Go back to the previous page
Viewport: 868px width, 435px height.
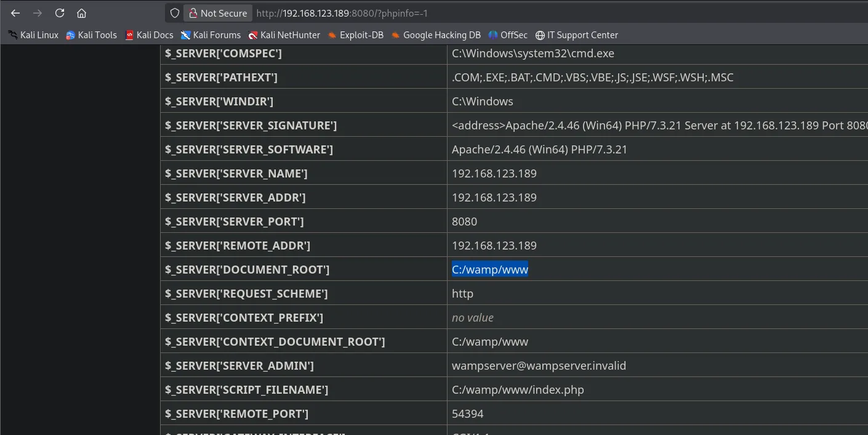[15, 13]
